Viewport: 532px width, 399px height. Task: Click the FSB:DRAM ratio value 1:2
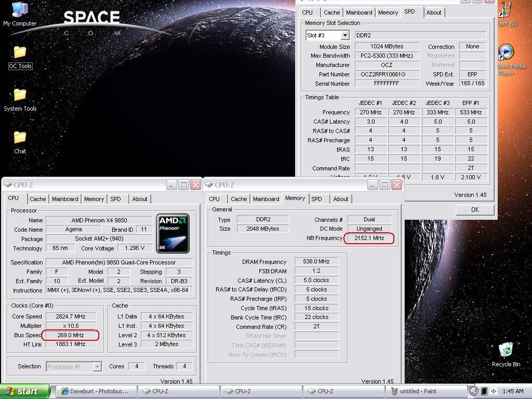pyautogui.click(x=316, y=271)
